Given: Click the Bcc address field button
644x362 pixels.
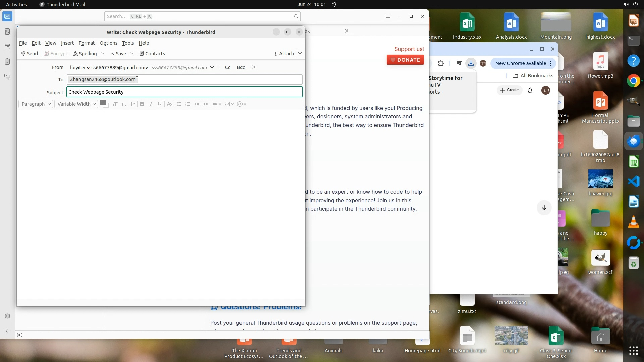Looking at the screenshot, I should coord(240,67).
